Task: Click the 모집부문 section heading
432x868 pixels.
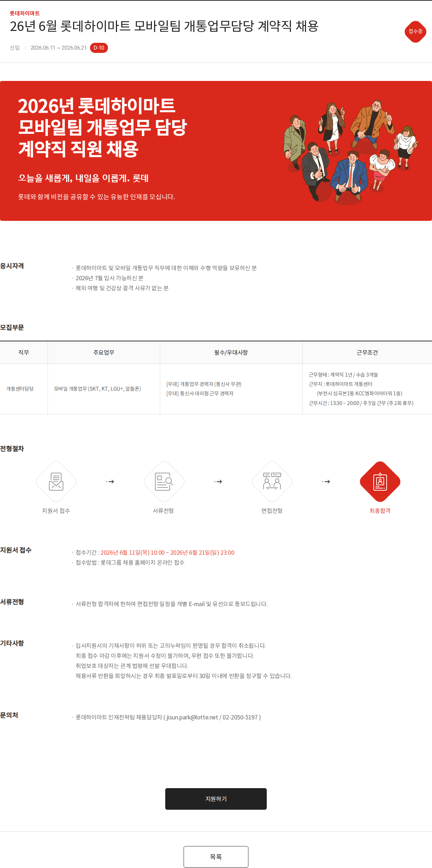Action: click(x=12, y=327)
